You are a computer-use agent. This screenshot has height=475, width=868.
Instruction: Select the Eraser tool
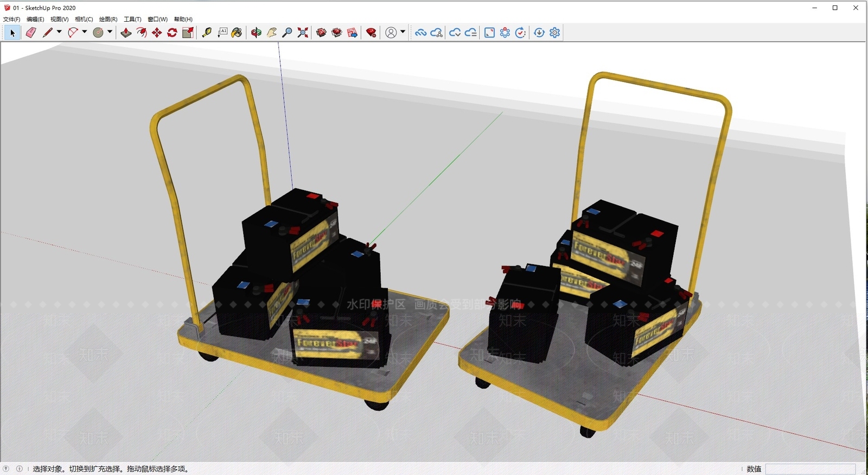31,33
